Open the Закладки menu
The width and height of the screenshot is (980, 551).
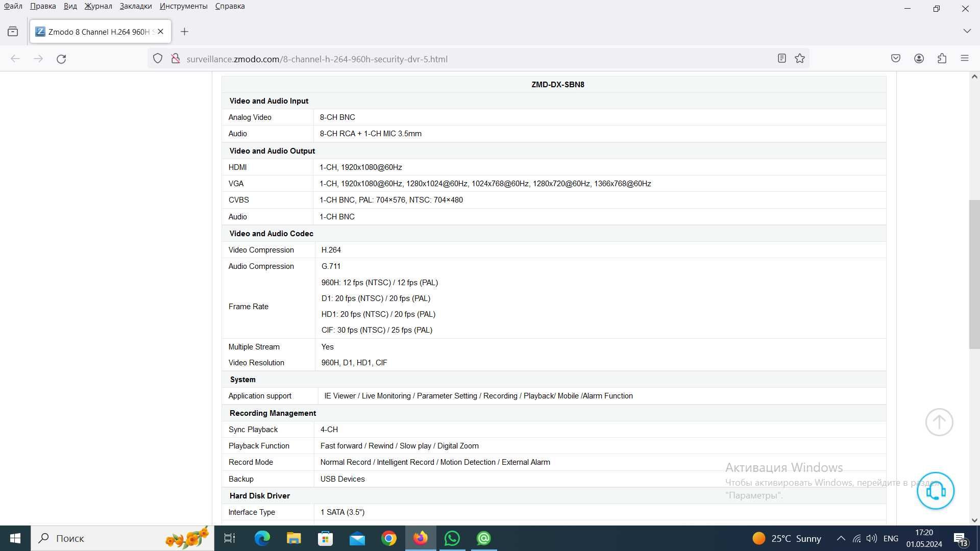pos(136,6)
